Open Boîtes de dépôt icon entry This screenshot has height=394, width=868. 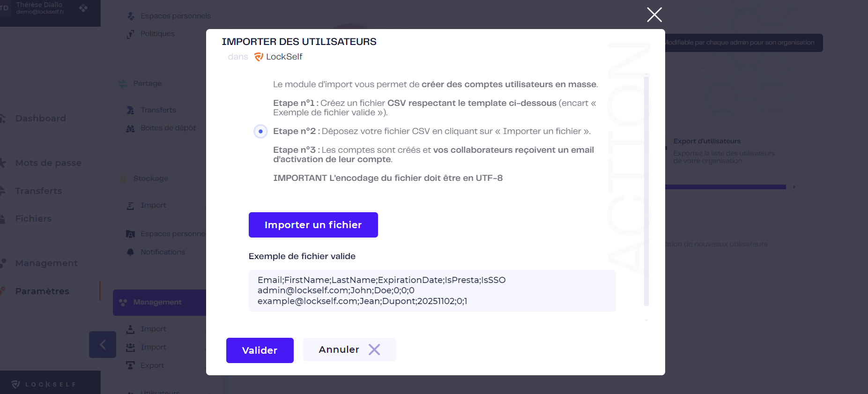[130, 128]
